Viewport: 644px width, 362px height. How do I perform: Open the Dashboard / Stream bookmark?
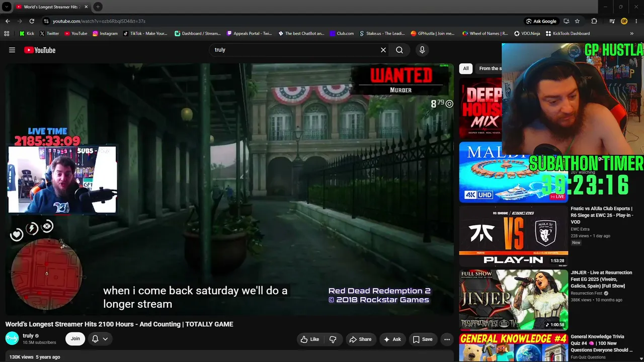[x=198, y=34]
